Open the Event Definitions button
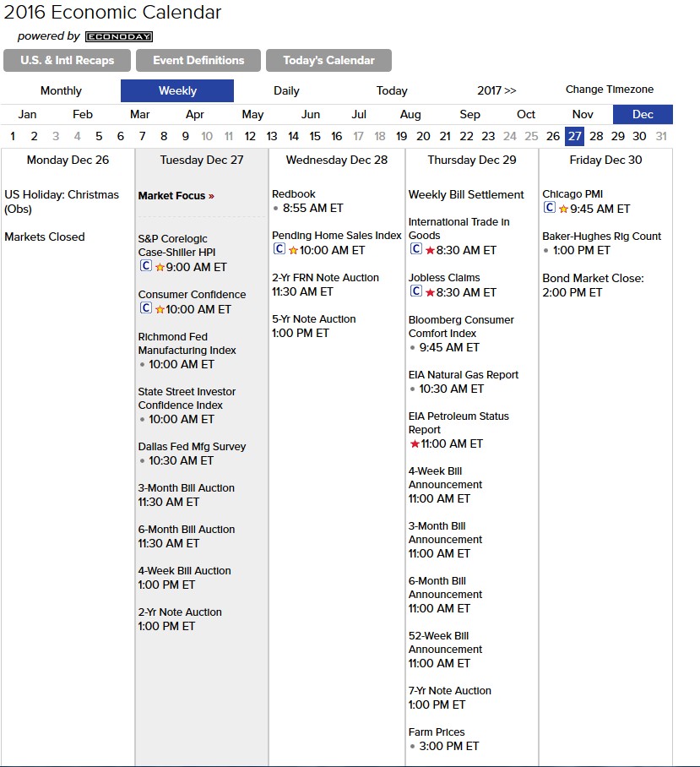Screen dimensions: 700x767 [198, 60]
